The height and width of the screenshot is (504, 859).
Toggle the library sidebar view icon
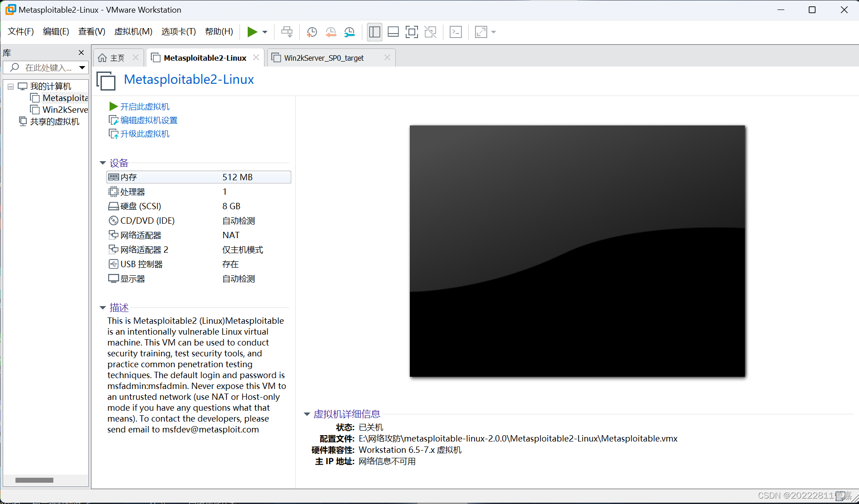(374, 32)
